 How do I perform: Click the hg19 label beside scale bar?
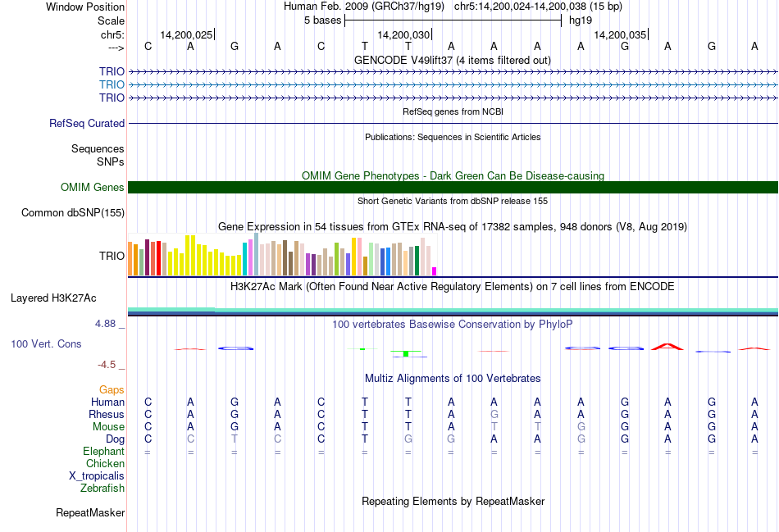click(581, 20)
